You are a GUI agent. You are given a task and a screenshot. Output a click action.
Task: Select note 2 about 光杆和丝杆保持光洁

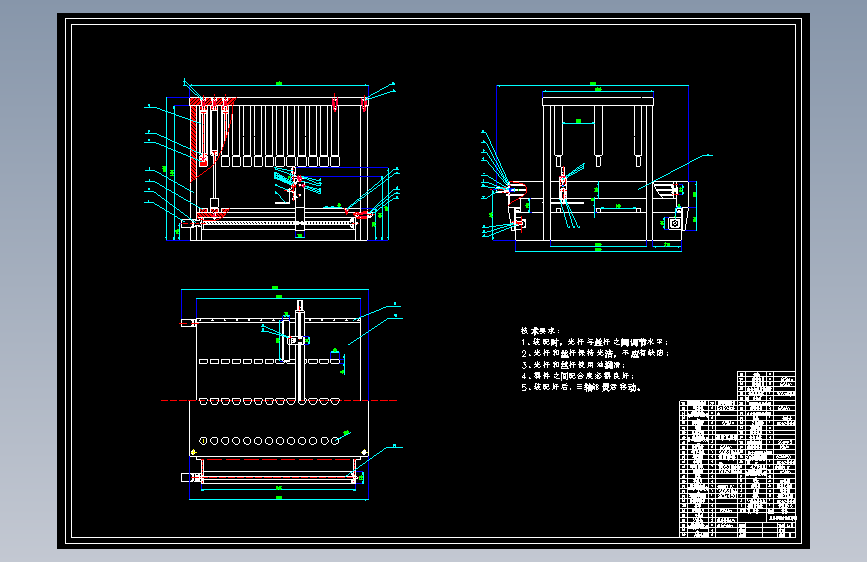[595, 353]
